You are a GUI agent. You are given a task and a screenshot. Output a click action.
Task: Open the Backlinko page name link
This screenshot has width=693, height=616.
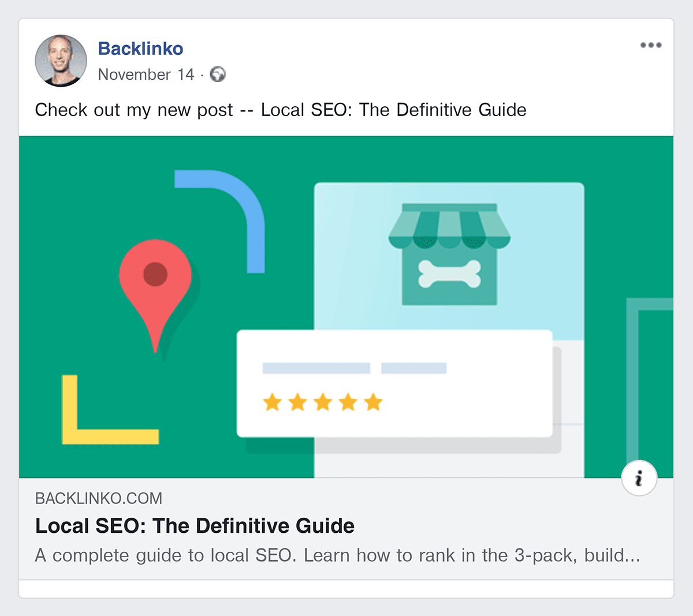[x=140, y=49]
